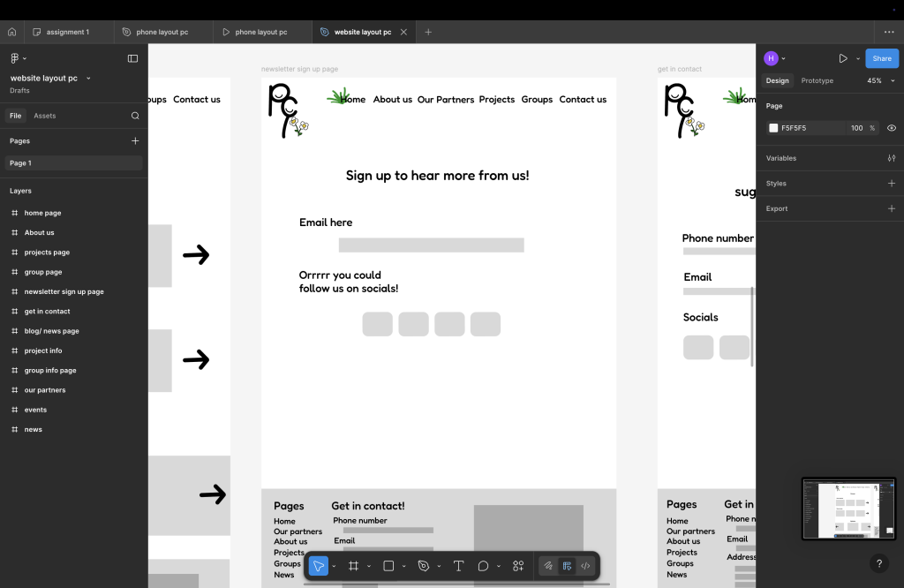The width and height of the screenshot is (904, 588).
Task: Click the Share button
Action: [882, 58]
